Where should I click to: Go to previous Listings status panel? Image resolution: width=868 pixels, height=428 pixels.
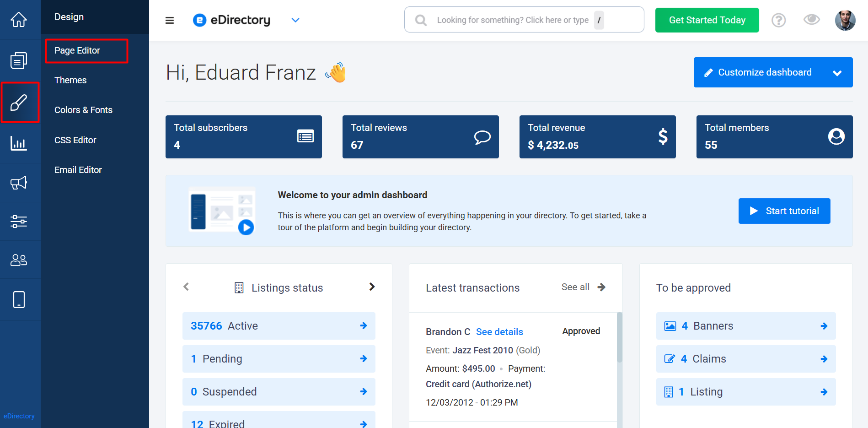point(186,287)
